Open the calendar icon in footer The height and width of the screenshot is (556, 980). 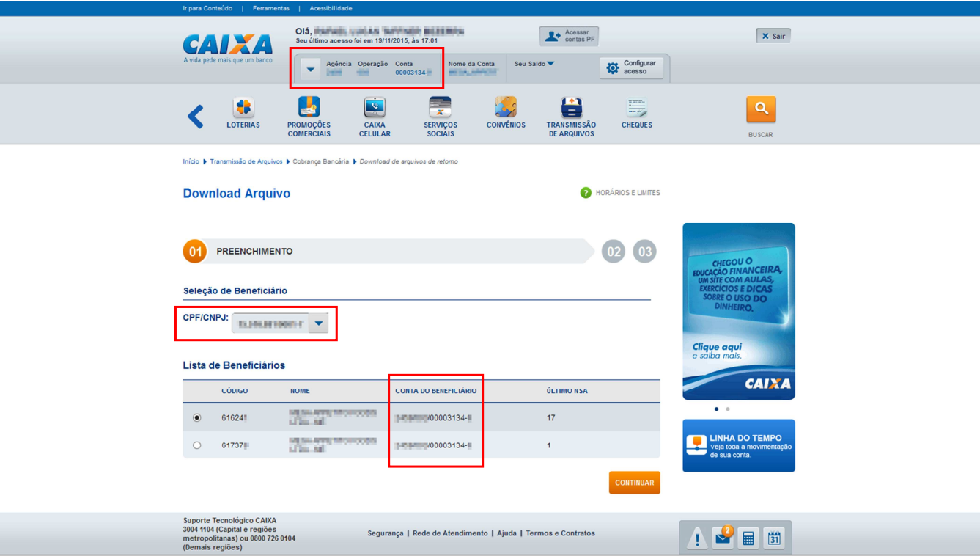[x=774, y=538]
